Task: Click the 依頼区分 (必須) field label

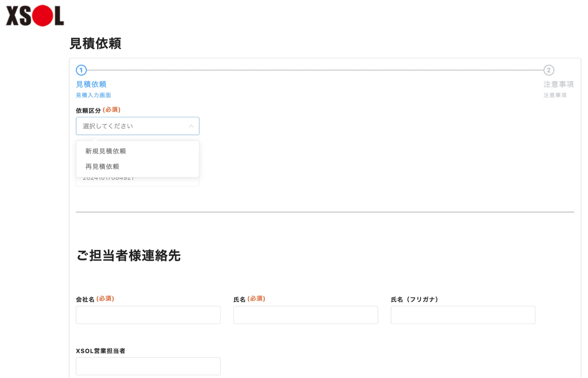Action: click(98, 110)
